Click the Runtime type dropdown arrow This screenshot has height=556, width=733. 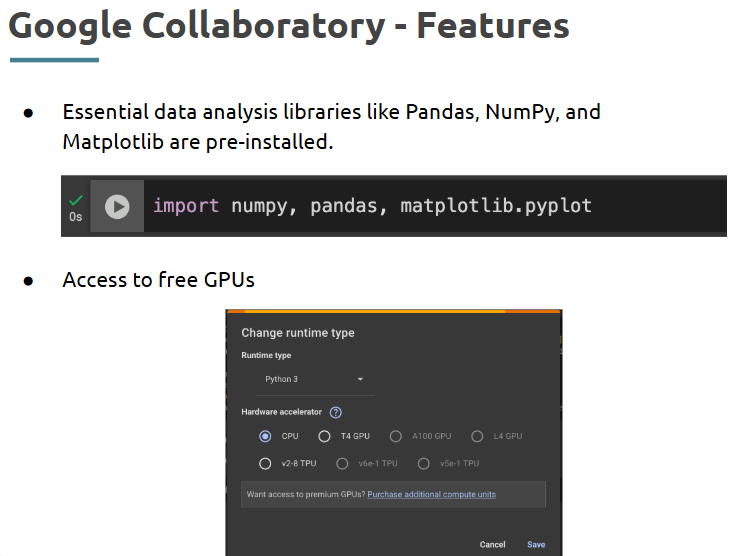[360, 379]
